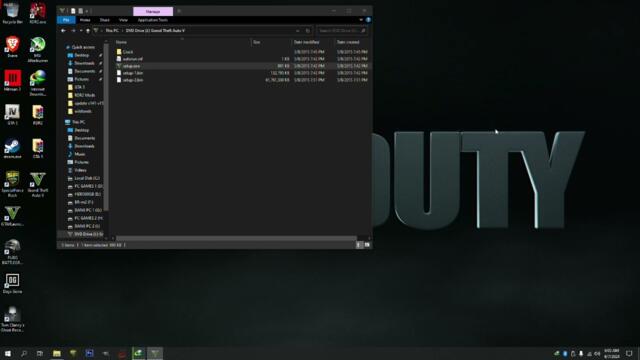Open the View ribbon tab
This screenshot has height=360, width=640.
pyautogui.click(x=123, y=20)
